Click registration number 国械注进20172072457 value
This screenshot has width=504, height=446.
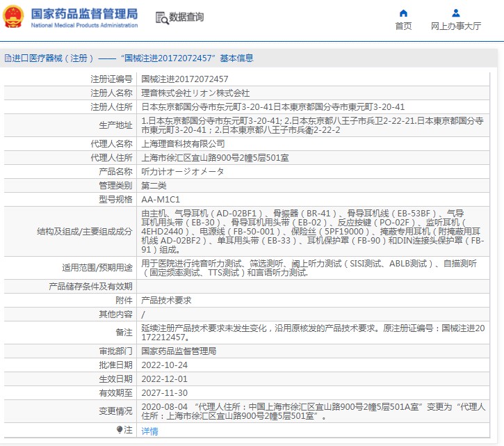point(184,79)
